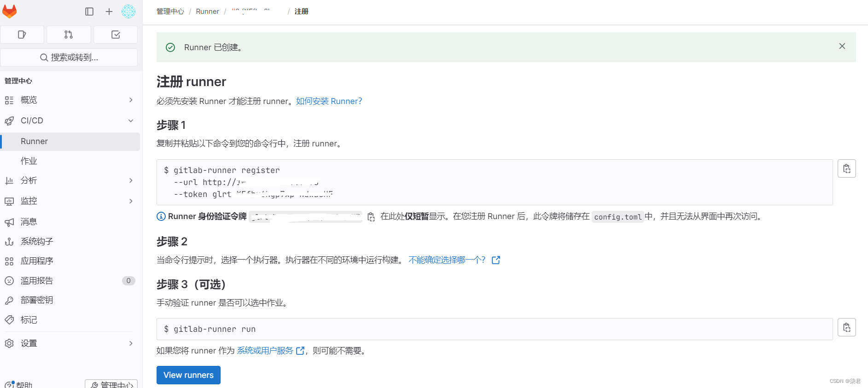Click the 消息 megaphone icon

pyautogui.click(x=9, y=222)
